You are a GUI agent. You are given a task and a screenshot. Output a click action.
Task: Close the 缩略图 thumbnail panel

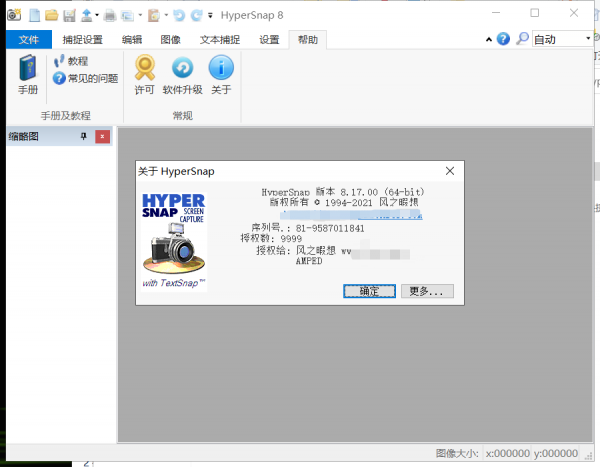click(102, 136)
